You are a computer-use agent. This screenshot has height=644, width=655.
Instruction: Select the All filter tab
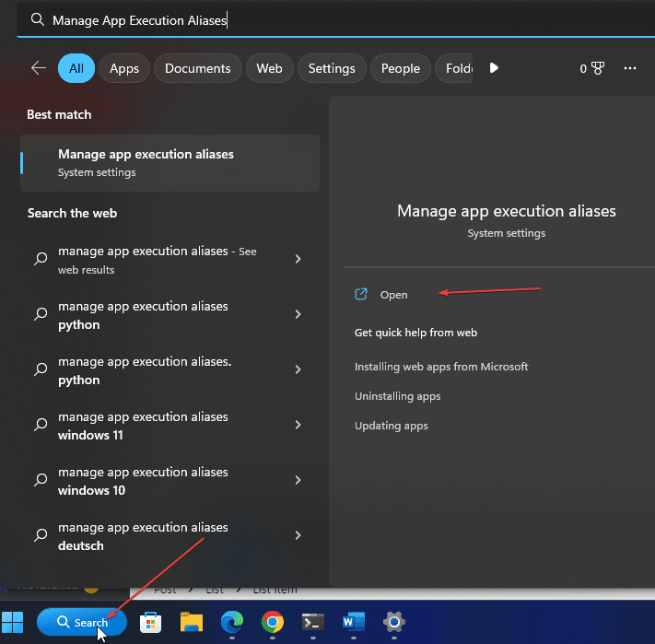click(76, 68)
